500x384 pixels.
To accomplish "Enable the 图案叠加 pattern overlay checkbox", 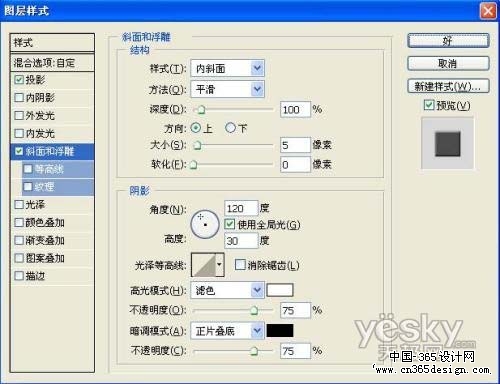I will pos(19,258).
